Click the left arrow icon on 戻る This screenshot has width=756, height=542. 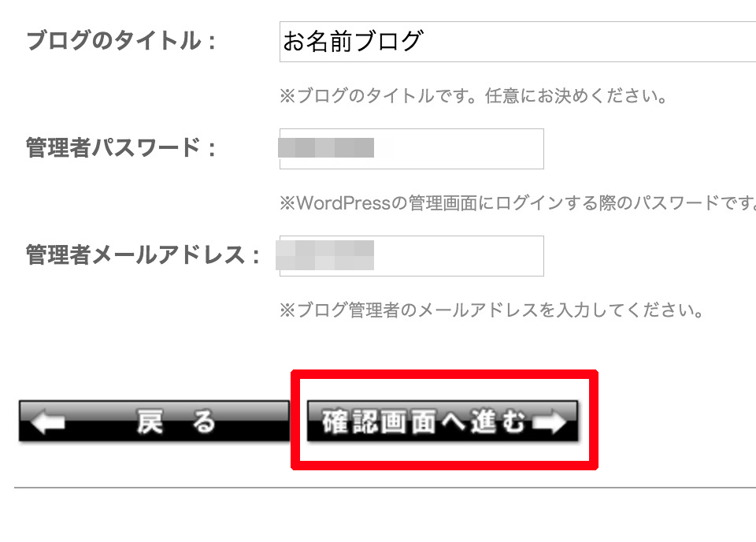pos(48,421)
